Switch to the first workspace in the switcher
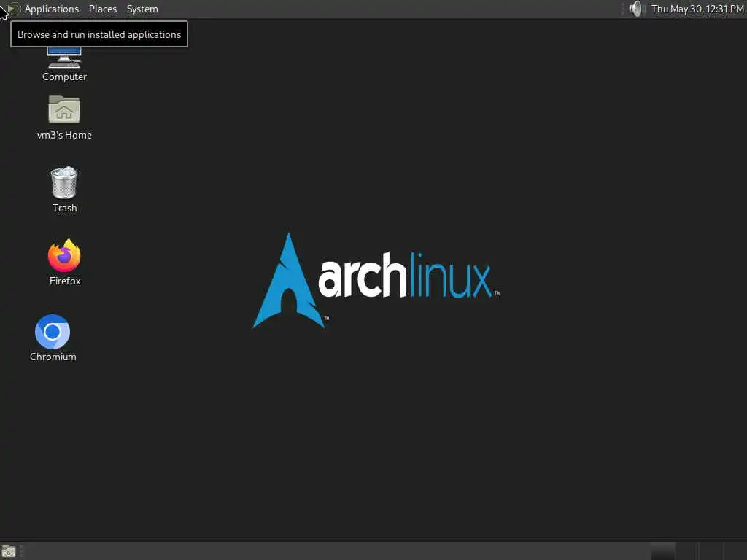The height and width of the screenshot is (560, 747). (662, 551)
